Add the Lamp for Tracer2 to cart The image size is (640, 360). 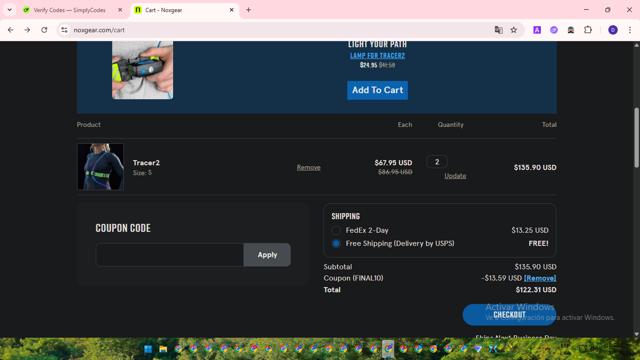coord(377,90)
